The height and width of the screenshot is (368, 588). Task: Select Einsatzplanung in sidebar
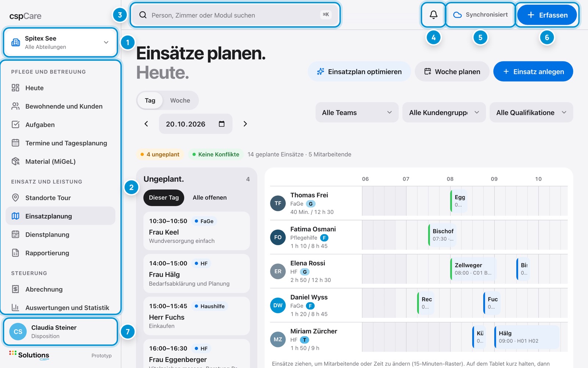pos(60,216)
